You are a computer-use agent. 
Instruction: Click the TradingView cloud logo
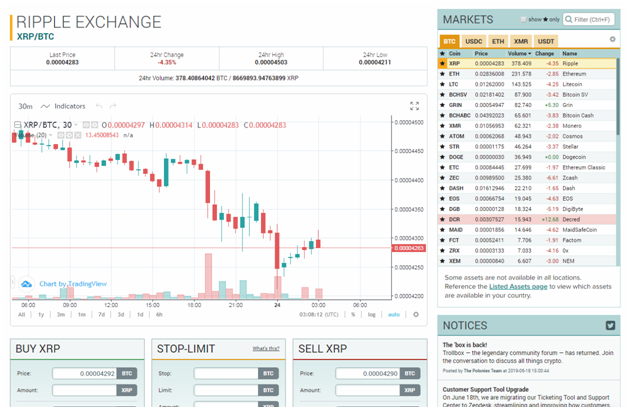click(x=26, y=284)
